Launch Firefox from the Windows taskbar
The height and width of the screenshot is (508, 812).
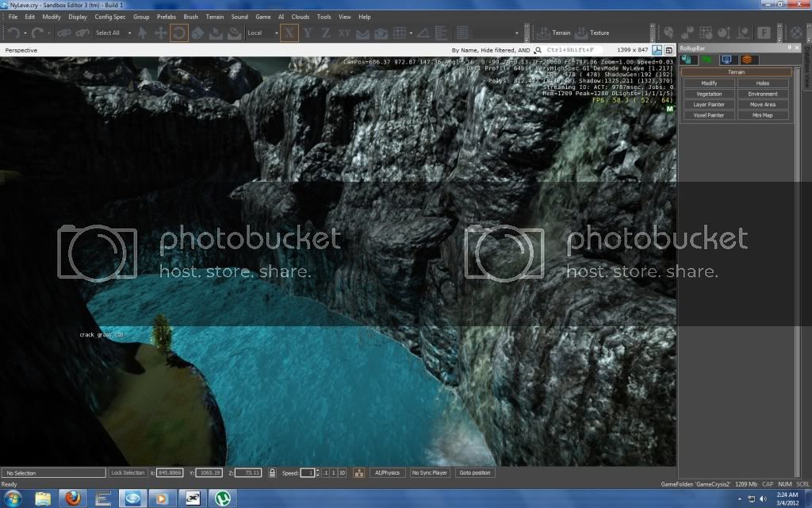tap(74, 498)
